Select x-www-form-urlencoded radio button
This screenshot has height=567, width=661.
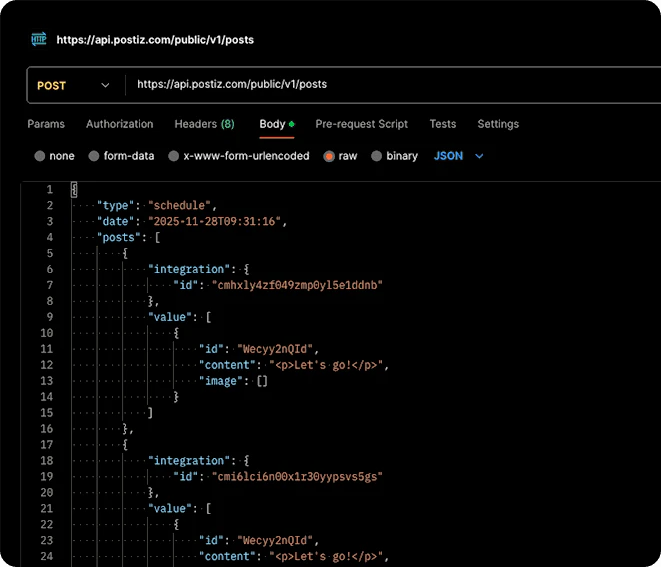pos(174,156)
